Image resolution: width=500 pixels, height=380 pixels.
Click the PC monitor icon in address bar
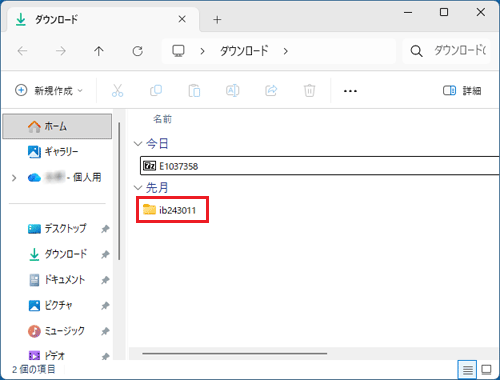[x=178, y=51]
